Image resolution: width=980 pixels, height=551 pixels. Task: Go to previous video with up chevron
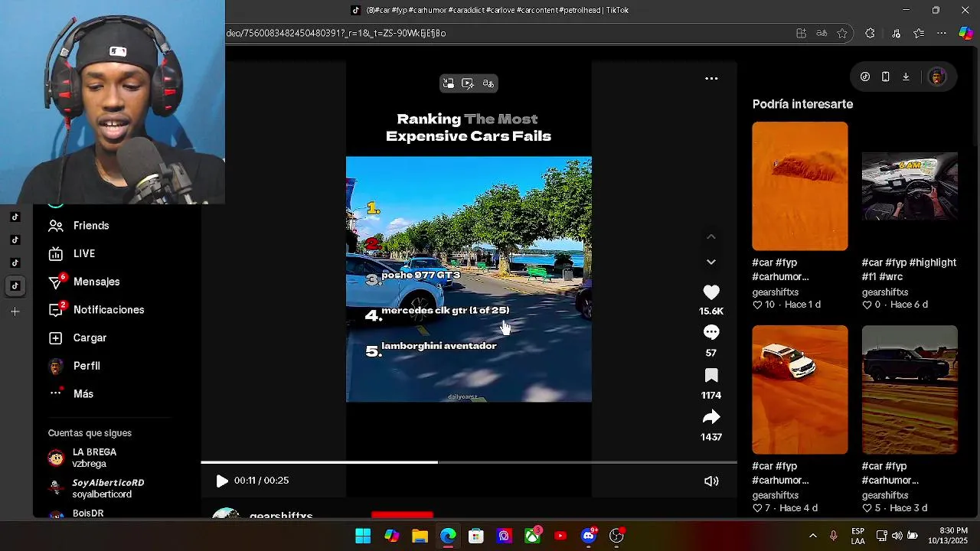(711, 236)
